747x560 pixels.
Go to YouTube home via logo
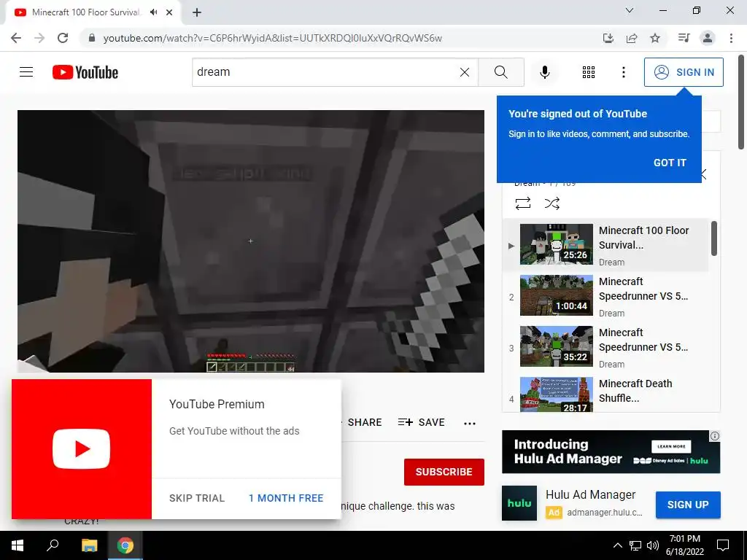click(85, 72)
